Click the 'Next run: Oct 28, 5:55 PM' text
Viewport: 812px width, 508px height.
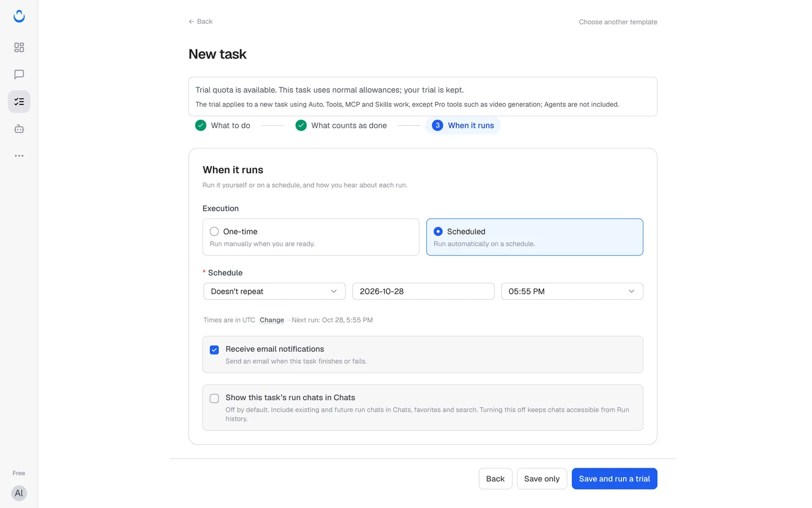332,320
